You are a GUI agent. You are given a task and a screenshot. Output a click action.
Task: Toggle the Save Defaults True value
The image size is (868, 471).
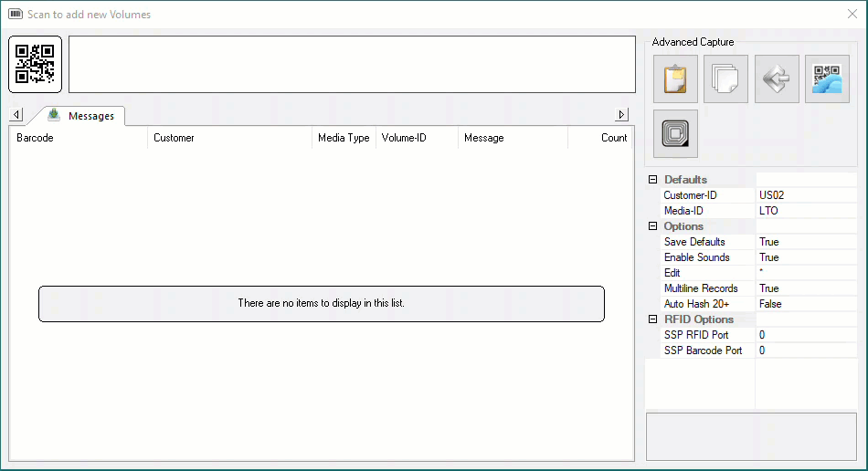point(806,242)
